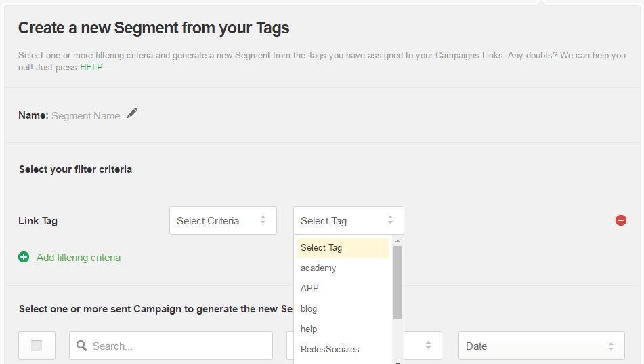644x364 pixels.
Task: Collapse the Select Tag dropdown
Action: pyautogui.click(x=348, y=220)
